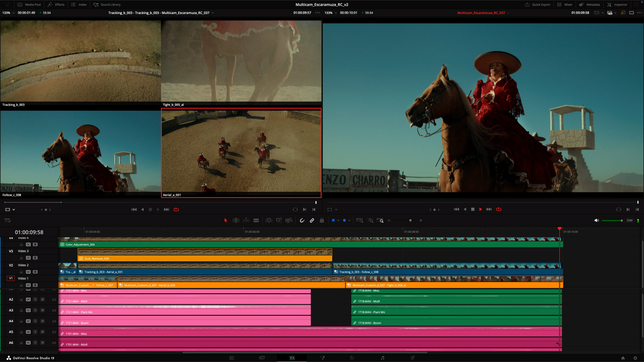Image resolution: width=644 pixels, height=362 pixels.
Task: Click the speaker mute icon
Action: pos(596,220)
